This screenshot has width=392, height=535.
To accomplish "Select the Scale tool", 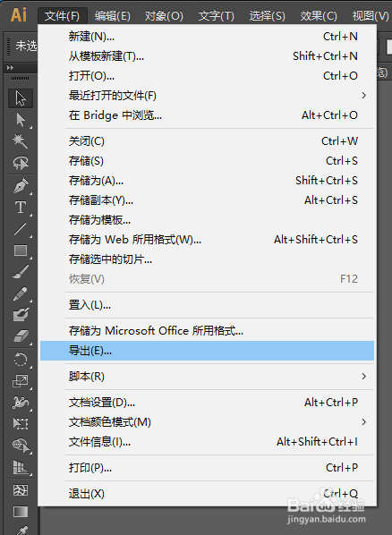I will [x=21, y=381].
